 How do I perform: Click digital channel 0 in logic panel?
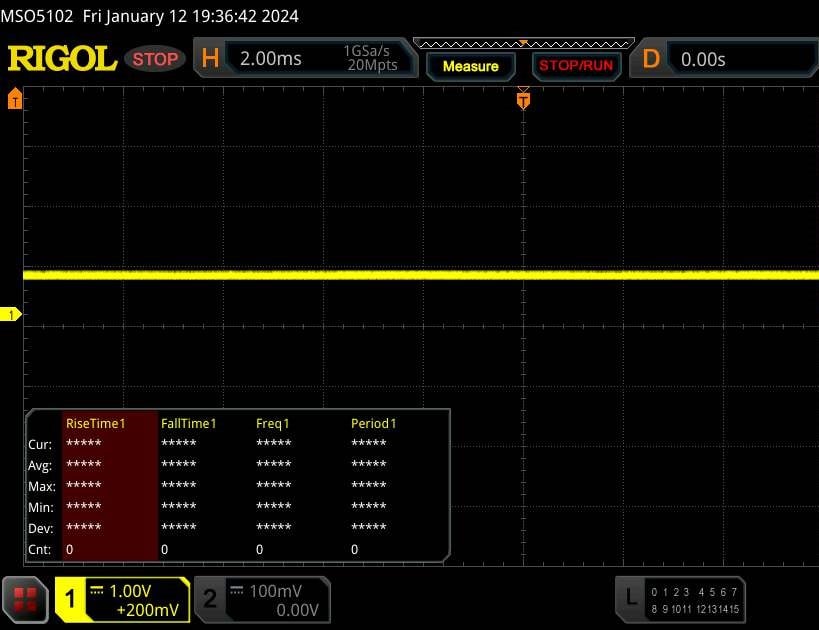coord(654,592)
